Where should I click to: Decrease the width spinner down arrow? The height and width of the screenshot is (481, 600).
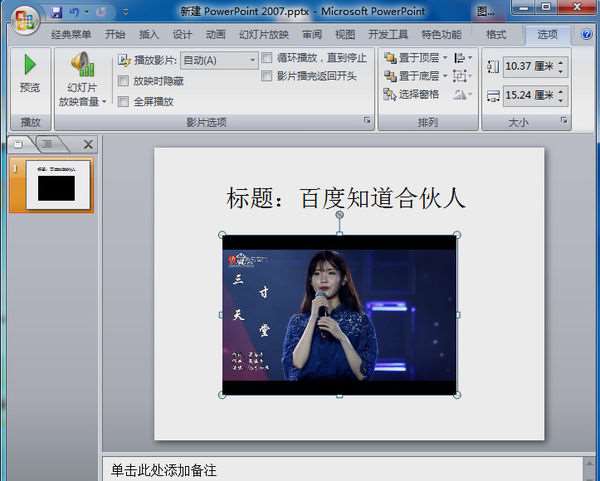coord(561,100)
